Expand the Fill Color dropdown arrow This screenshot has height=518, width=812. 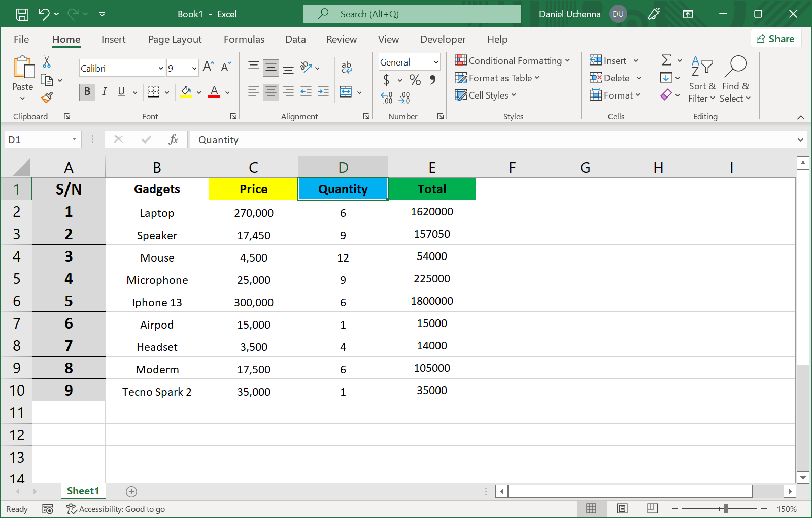pos(198,92)
